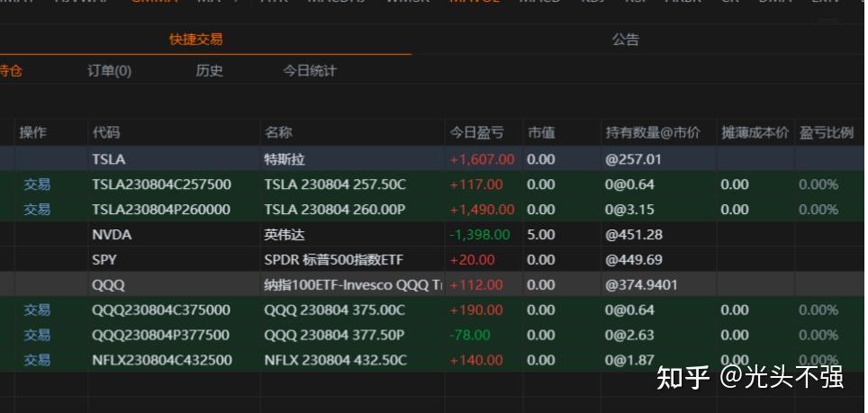Switch to the 快捷交易 tab
The image size is (868, 413).
[x=196, y=40]
